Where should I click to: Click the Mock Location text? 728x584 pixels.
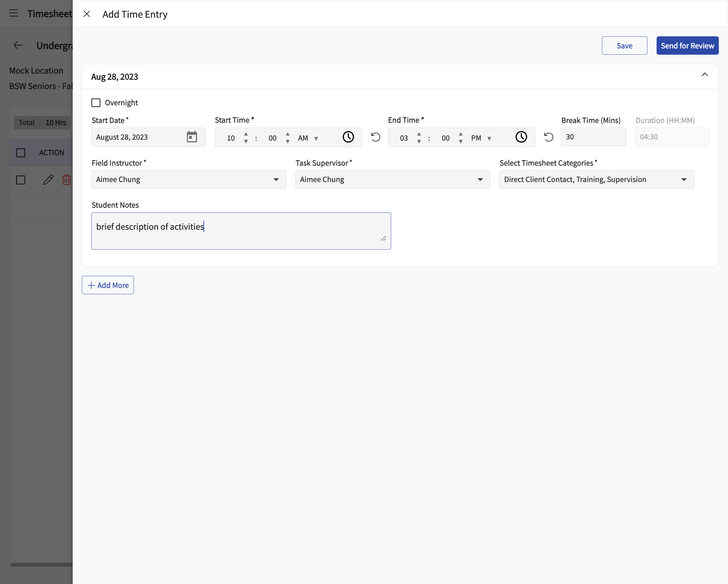click(x=36, y=70)
